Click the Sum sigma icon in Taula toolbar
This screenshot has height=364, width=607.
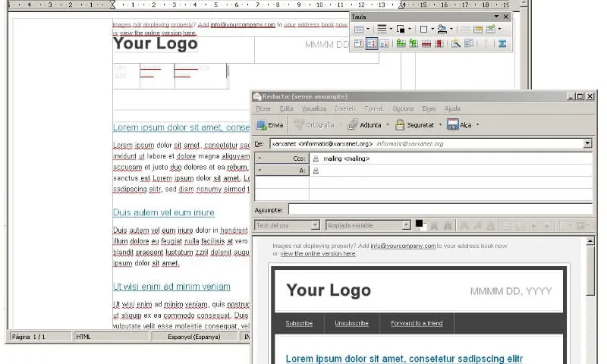502,44
